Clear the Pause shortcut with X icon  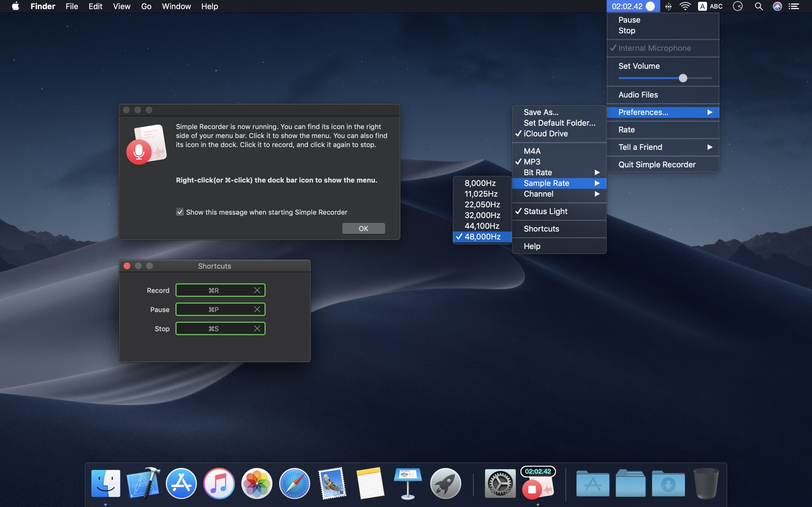click(257, 309)
